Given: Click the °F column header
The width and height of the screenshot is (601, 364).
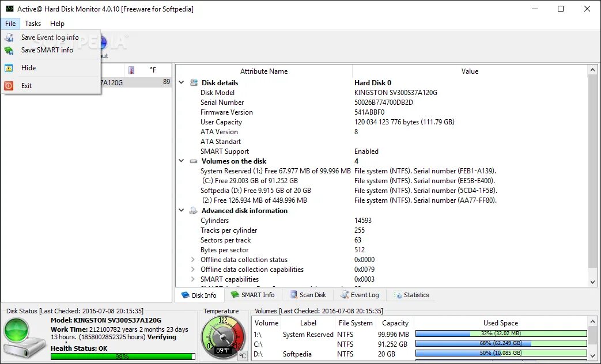Looking at the screenshot, I should 153,70.
